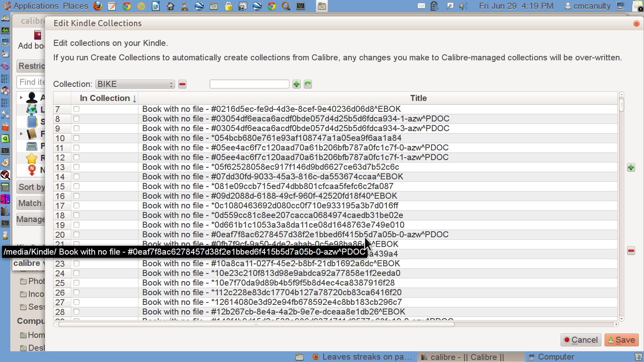
Task: Open the battery power indicator
Action: (x=434, y=6)
